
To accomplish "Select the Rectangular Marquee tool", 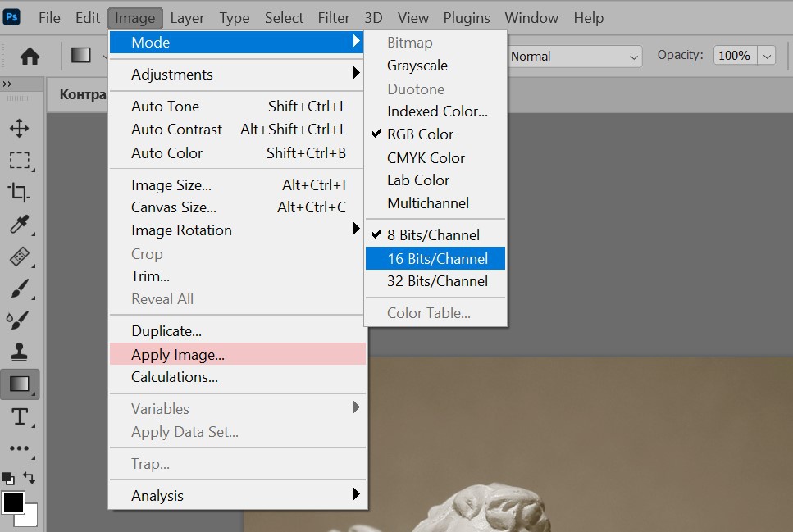I will point(19,160).
